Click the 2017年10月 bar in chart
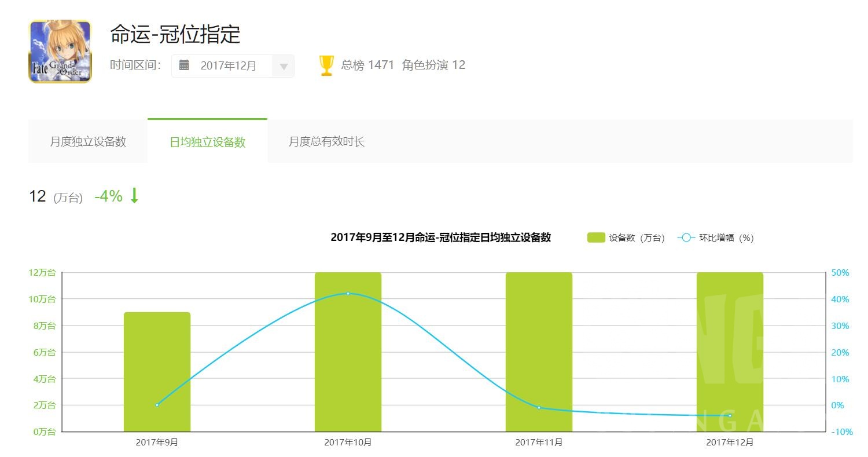The width and height of the screenshot is (868, 457). (348, 352)
